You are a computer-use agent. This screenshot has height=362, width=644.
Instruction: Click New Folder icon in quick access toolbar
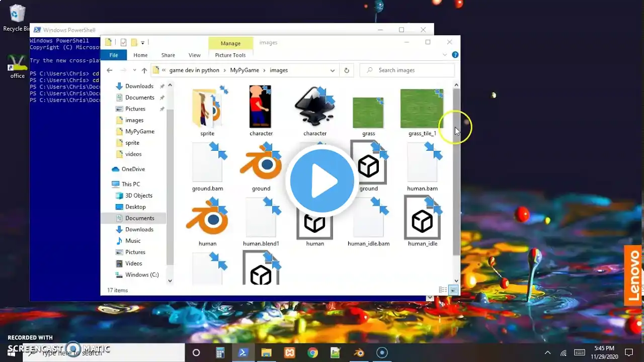[x=134, y=43]
